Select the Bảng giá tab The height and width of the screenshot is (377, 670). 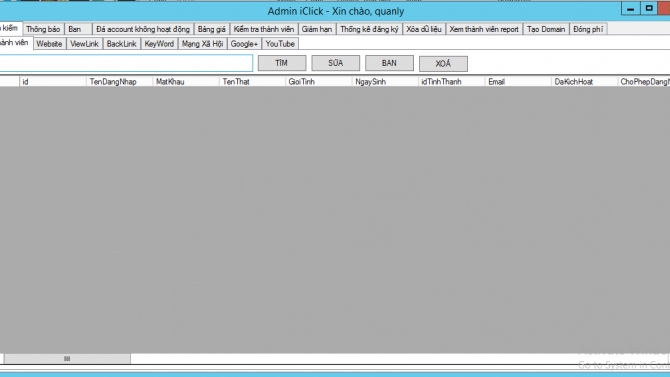pyautogui.click(x=212, y=29)
